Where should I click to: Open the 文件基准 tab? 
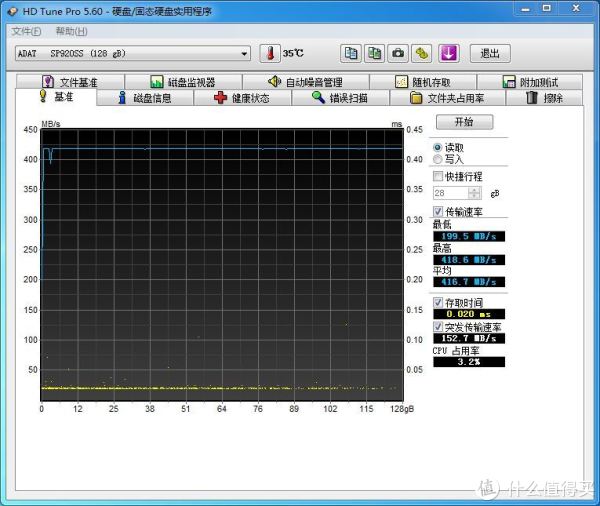70,82
